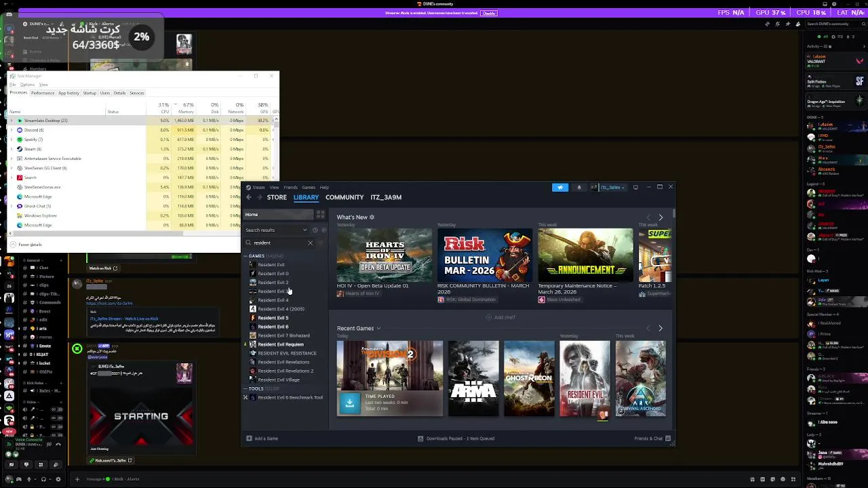Go to Steam COMMUNITY tab
Image resolution: width=868 pixels, height=488 pixels.
pos(344,197)
